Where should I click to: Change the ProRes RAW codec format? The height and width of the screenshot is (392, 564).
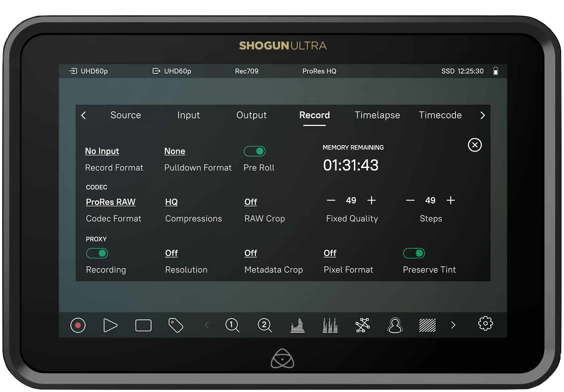(x=111, y=202)
